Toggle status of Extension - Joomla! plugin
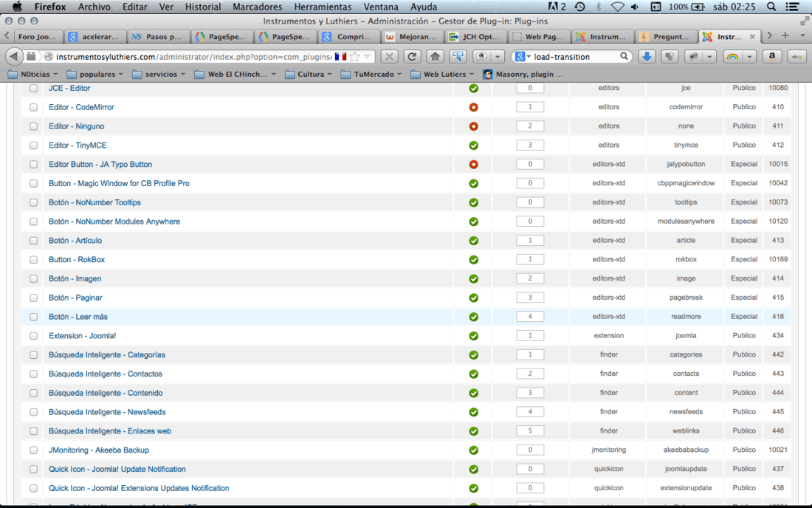Image resolution: width=812 pixels, height=508 pixels. (473, 335)
